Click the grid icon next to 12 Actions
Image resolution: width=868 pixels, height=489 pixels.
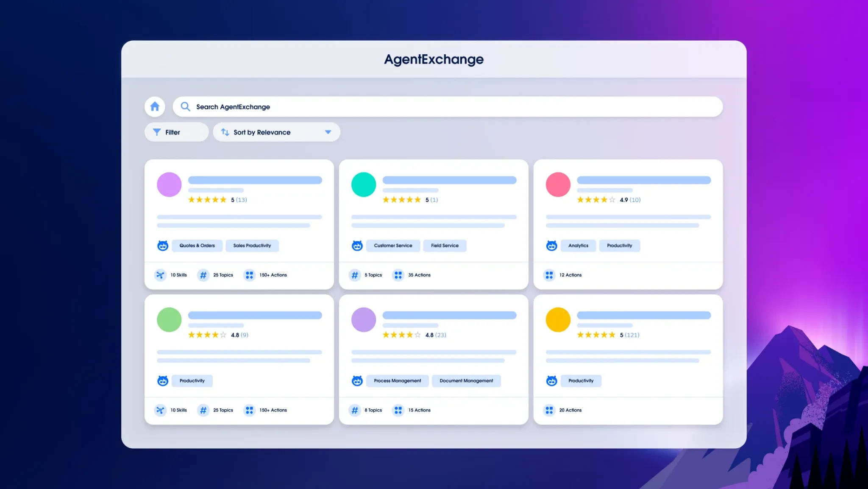pyautogui.click(x=549, y=275)
